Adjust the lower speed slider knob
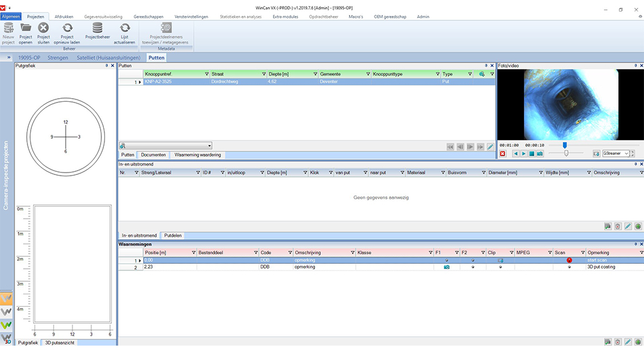Image resolution: width=644 pixels, height=350 pixels. tap(566, 153)
